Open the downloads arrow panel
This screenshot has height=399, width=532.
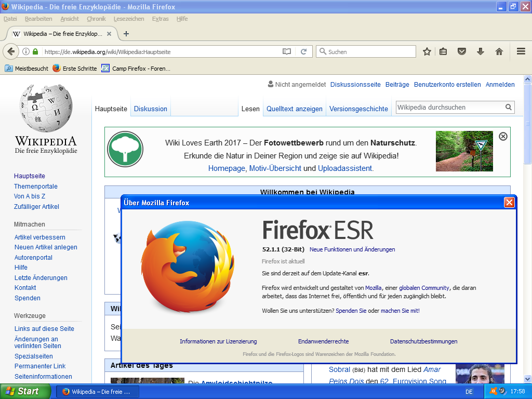tap(481, 51)
